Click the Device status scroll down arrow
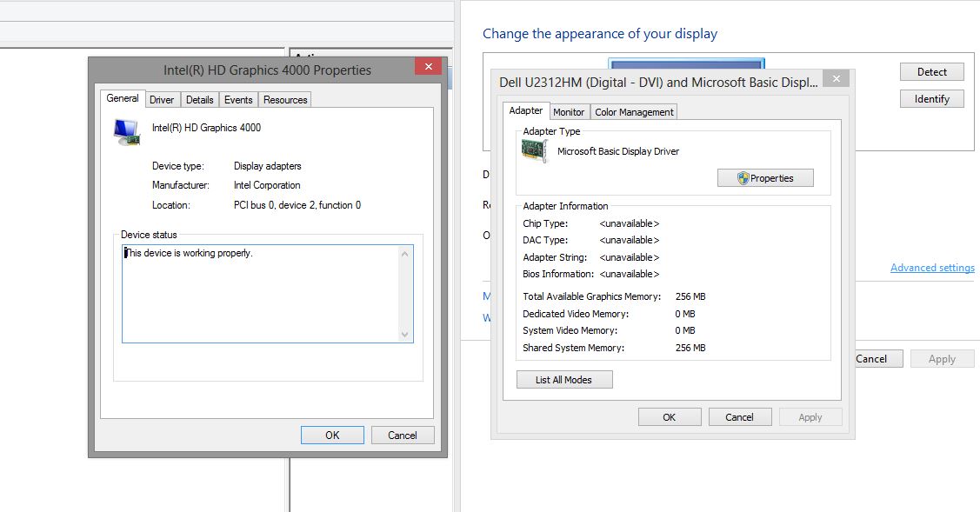Viewport: 980px width, 512px height. (404, 334)
